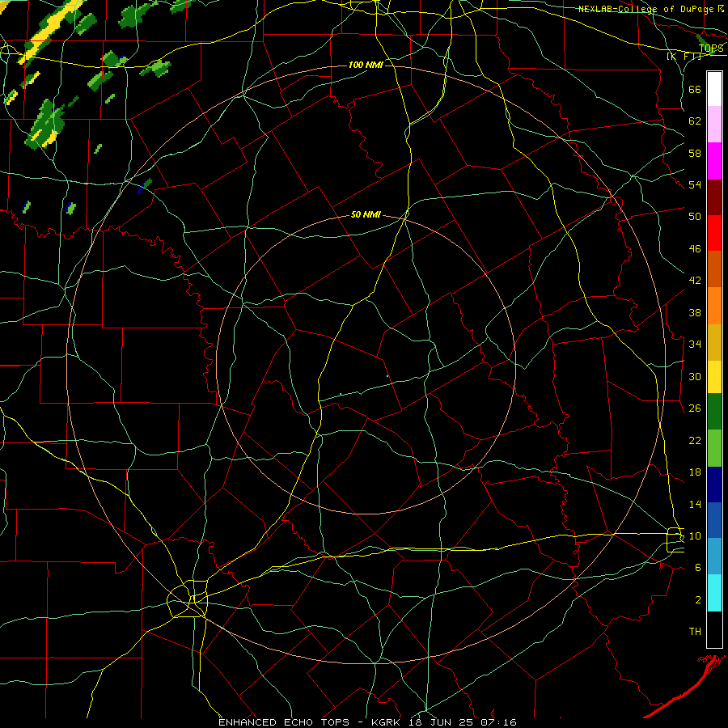Click the bright red 50 kft swatch

pos(714,233)
